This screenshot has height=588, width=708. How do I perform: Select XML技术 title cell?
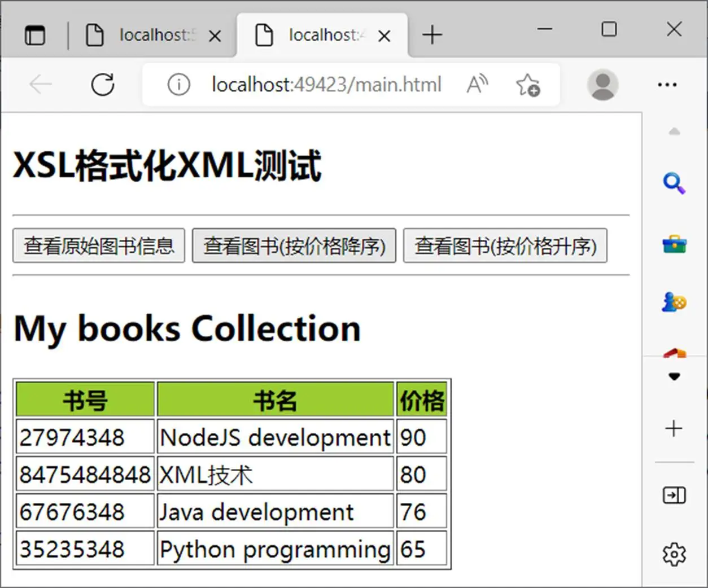click(x=275, y=474)
